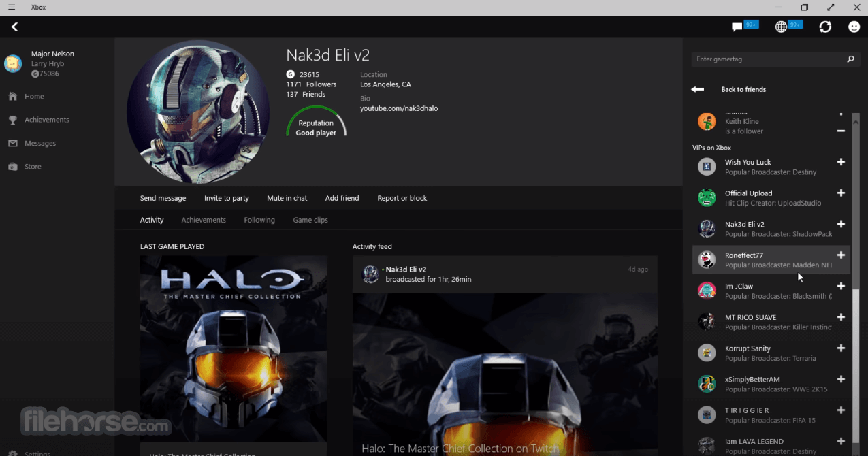The width and height of the screenshot is (868, 456).
Task: Select xSimplyBetterAM in VIP list
Action: coord(771,384)
